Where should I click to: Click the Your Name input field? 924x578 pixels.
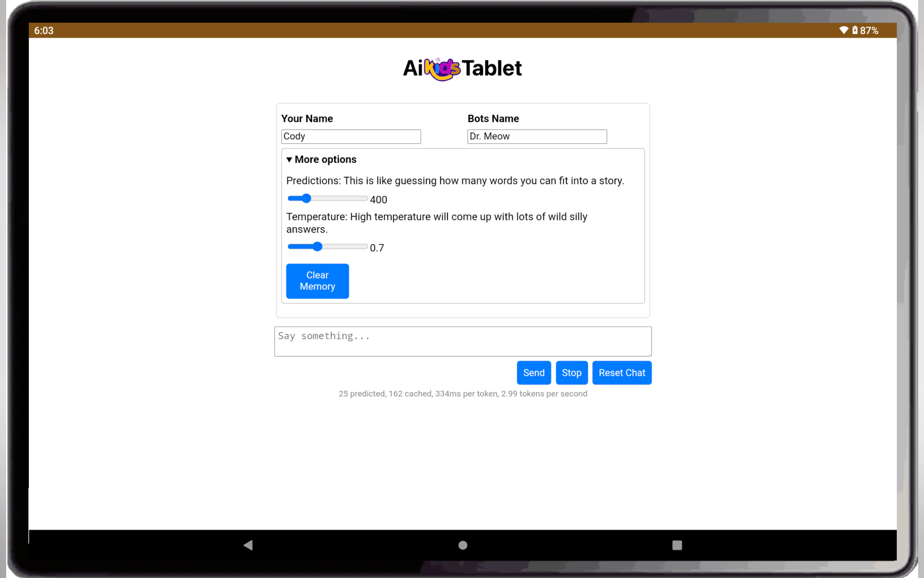(351, 136)
